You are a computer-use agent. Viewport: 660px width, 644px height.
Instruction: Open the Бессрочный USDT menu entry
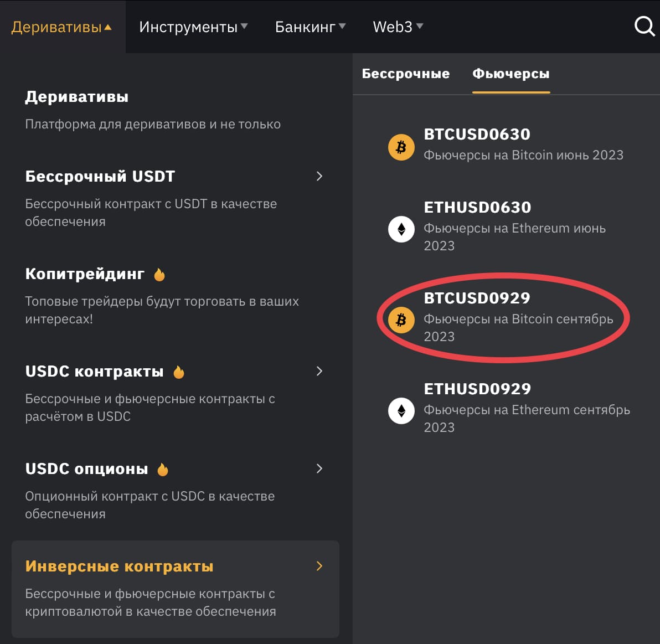tap(100, 176)
